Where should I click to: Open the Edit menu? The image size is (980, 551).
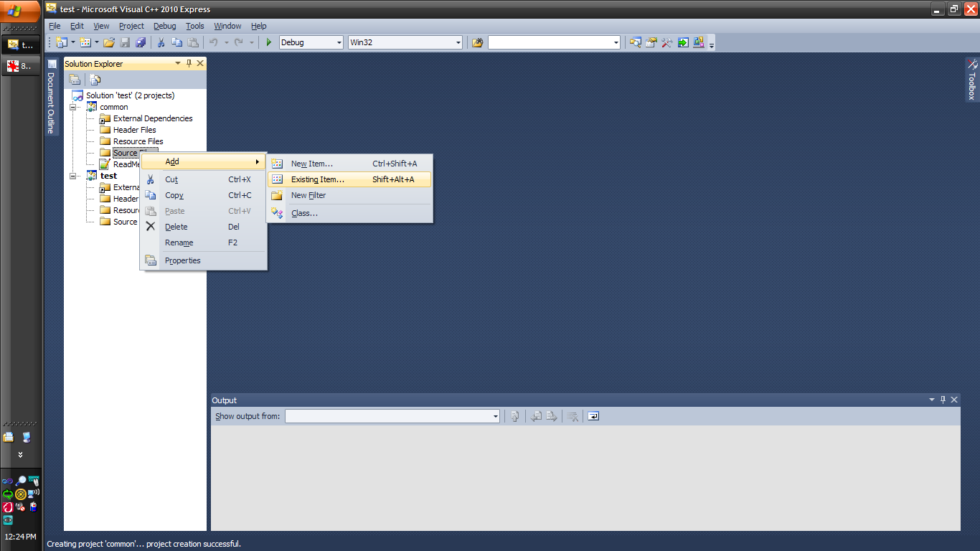pyautogui.click(x=77, y=26)
